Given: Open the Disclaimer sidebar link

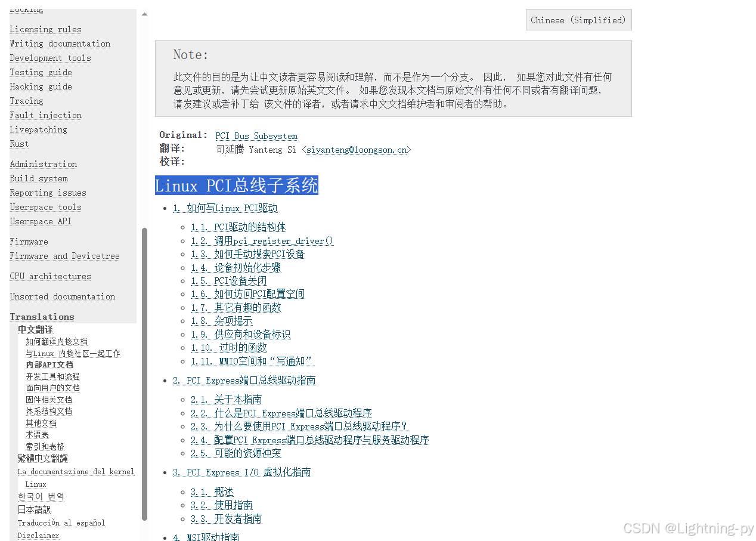Looking at the screenshot, I should pos(39,535).
